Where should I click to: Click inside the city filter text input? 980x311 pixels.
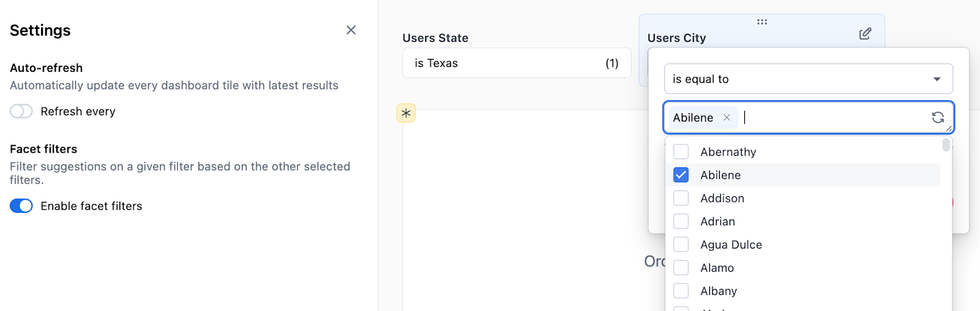[x=833, y=117]
